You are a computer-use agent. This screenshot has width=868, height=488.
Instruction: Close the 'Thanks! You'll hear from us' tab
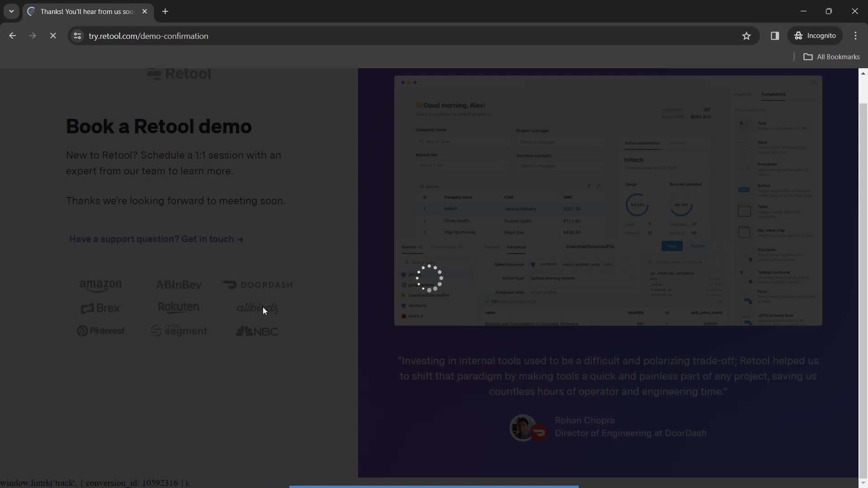(x=145, y=11)
